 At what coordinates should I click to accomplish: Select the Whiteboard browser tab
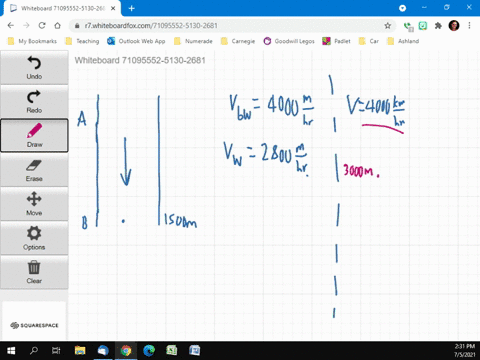[62, 8]
